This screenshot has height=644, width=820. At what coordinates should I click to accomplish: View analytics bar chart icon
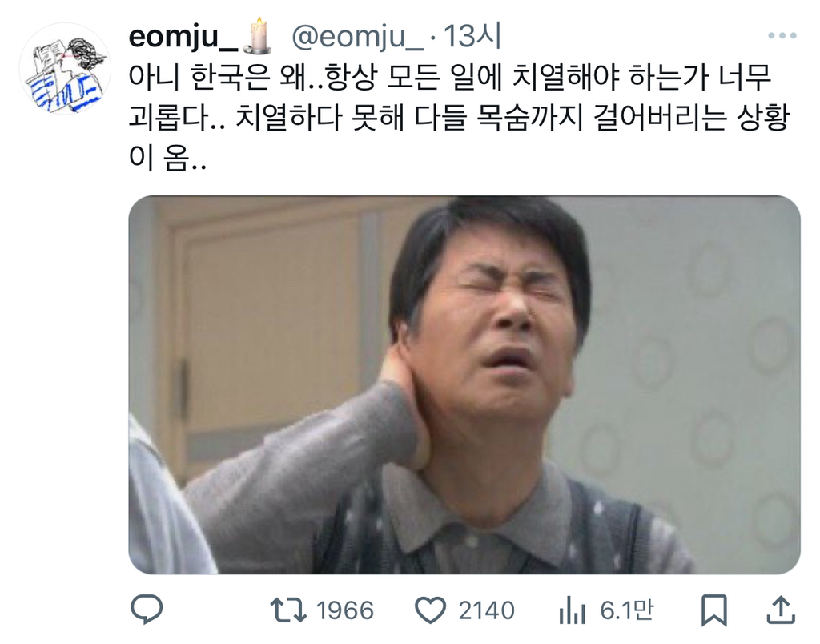[572, 610]
